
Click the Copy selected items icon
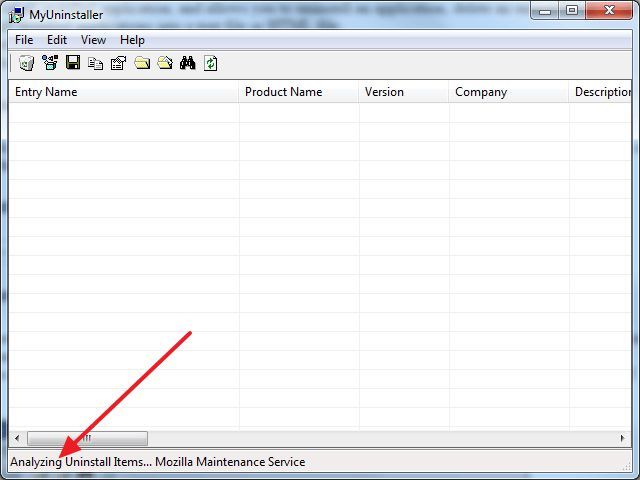[96, 63]
